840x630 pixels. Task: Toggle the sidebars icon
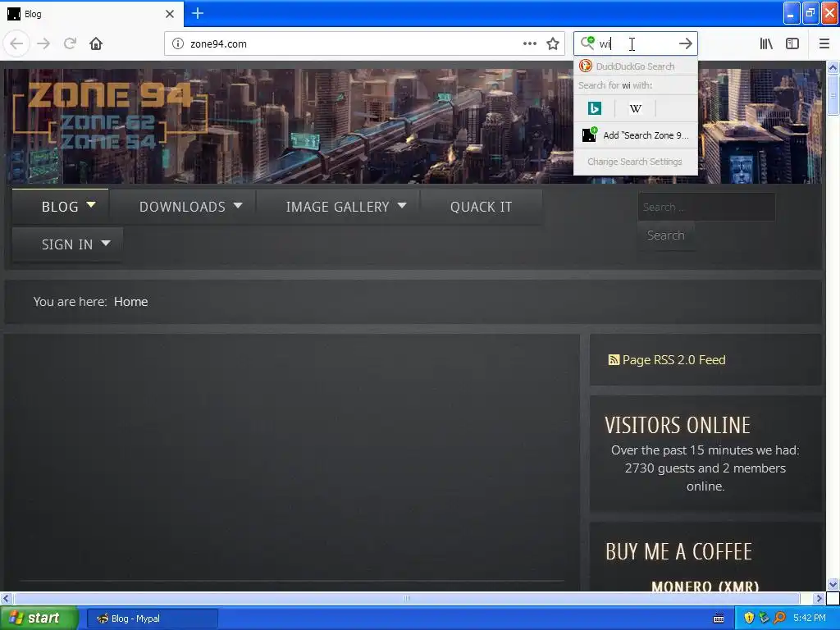(x=792, y=43)
